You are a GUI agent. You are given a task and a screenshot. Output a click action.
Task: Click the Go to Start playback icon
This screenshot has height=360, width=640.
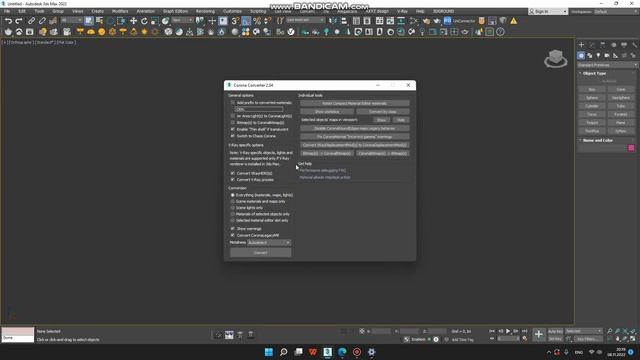(492, 331)
